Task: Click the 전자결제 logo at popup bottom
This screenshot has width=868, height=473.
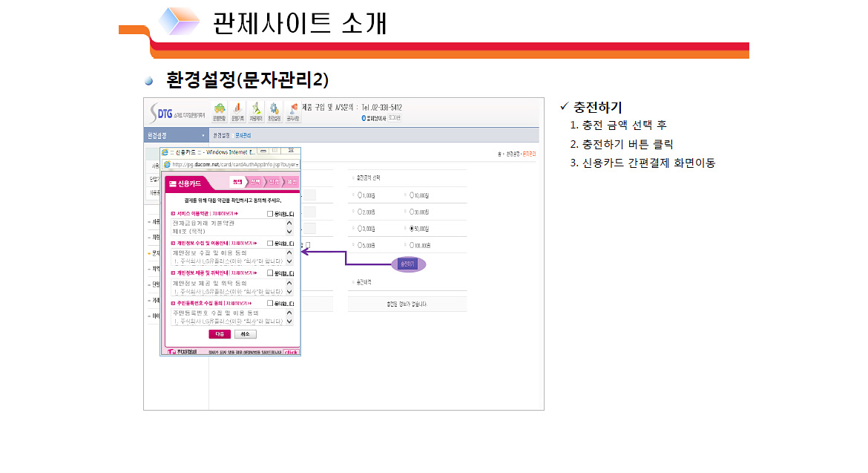Action: 183,352
